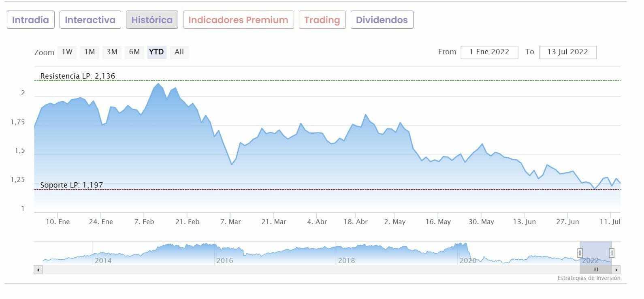Click the To date field

(567, 52)
